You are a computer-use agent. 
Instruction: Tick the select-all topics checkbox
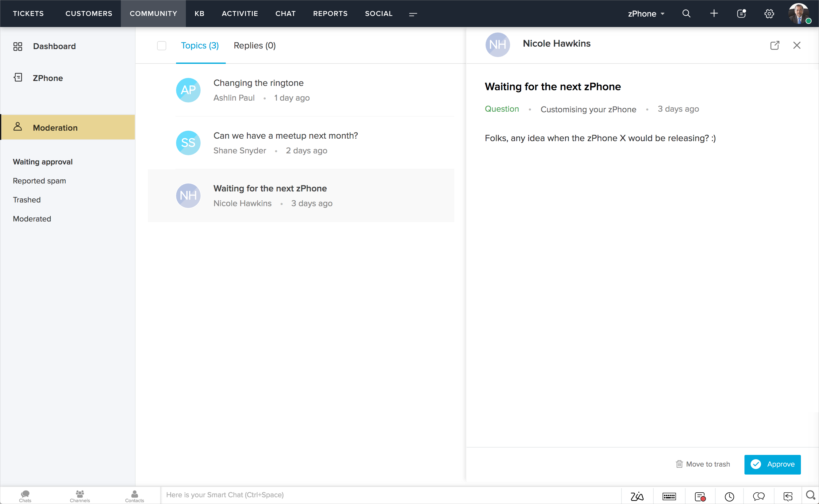161,46
